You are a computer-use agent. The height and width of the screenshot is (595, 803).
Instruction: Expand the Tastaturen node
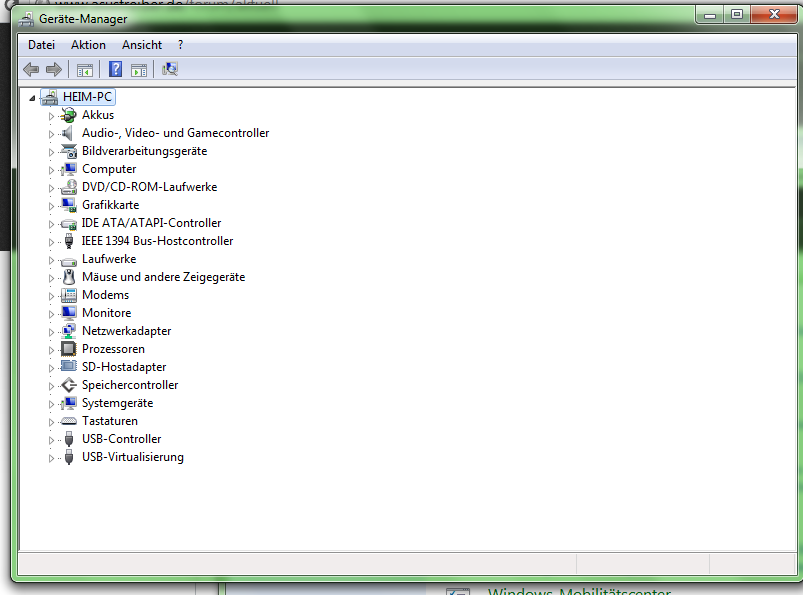click(51, 422)
